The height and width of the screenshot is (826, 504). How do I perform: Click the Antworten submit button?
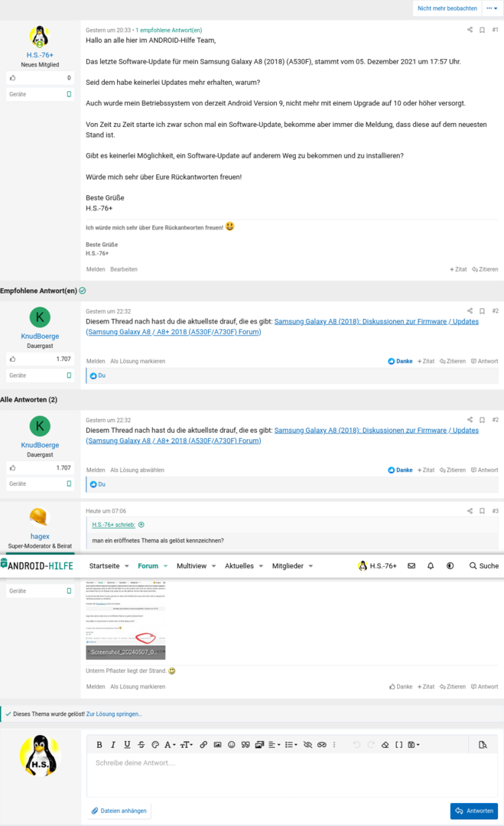pyautogui.click(x=473, y=811)
